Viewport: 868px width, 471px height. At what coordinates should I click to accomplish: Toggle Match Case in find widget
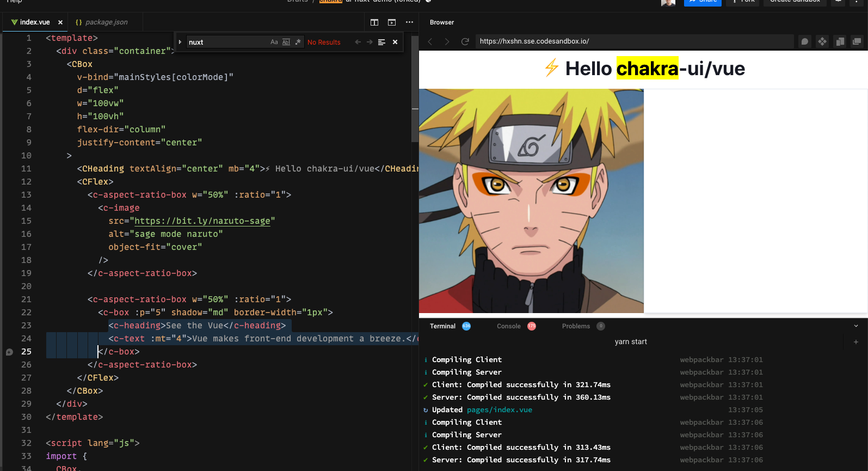(274, 42)
